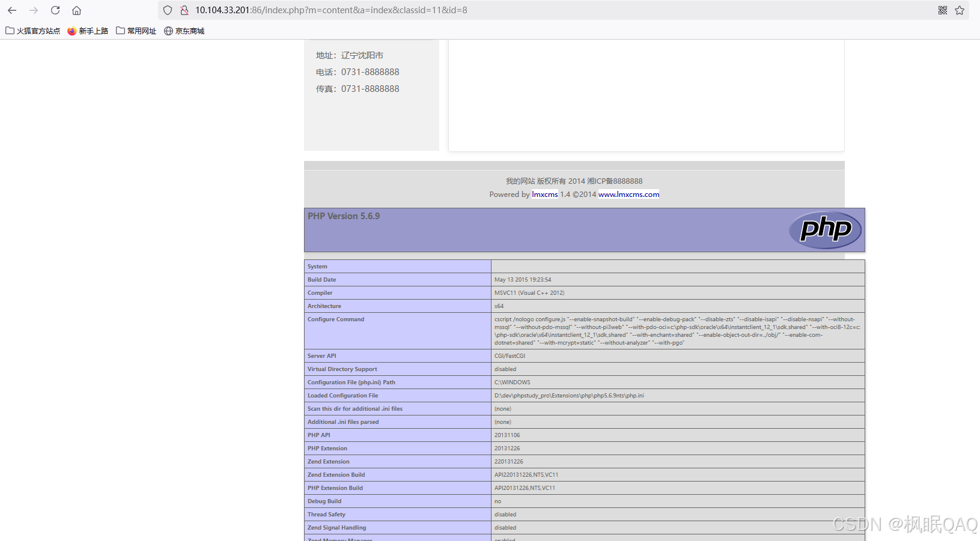Navigate back with the back arrow

tap(12, 10)
